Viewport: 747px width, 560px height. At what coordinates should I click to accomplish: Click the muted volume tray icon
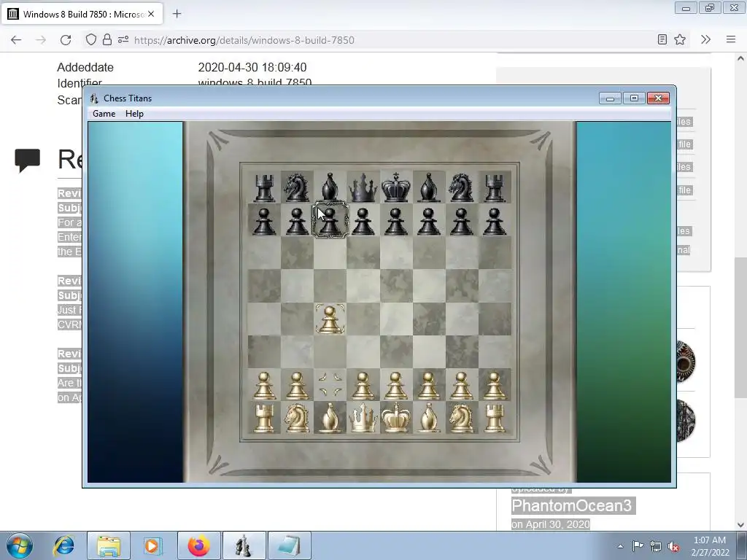pyautogui.click(x=673, y=546)
